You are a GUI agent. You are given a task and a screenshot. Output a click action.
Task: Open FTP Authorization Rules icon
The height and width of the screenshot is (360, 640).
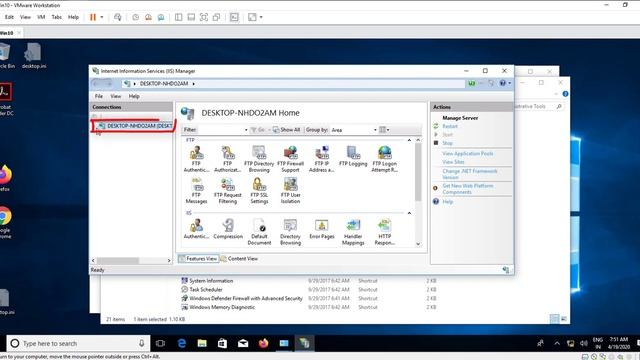click(x=227, y=159)
